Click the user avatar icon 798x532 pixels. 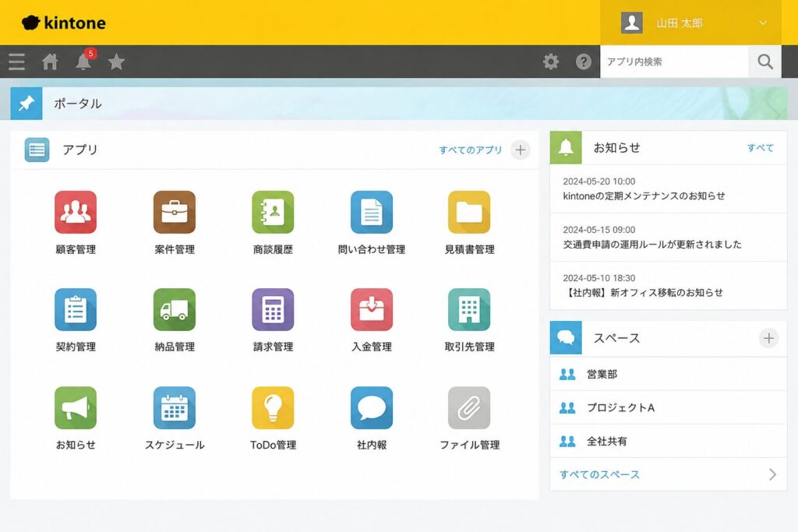[x=631, y=23]
